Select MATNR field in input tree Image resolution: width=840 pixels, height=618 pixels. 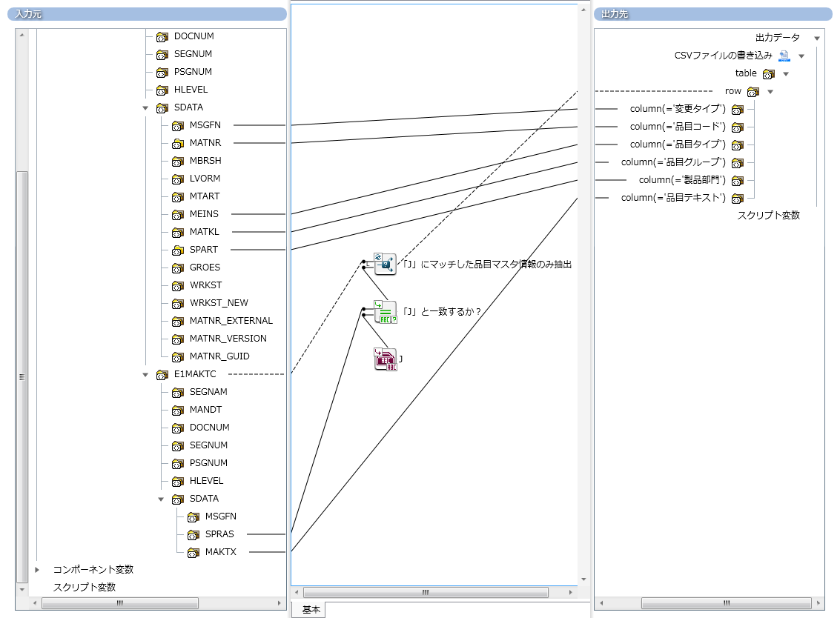pos(205,143)
